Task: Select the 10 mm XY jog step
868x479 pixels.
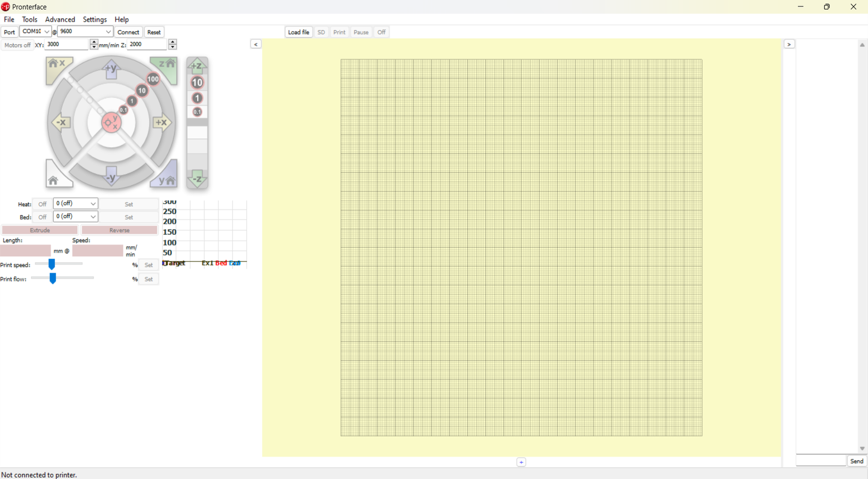Action: (142, 91)
